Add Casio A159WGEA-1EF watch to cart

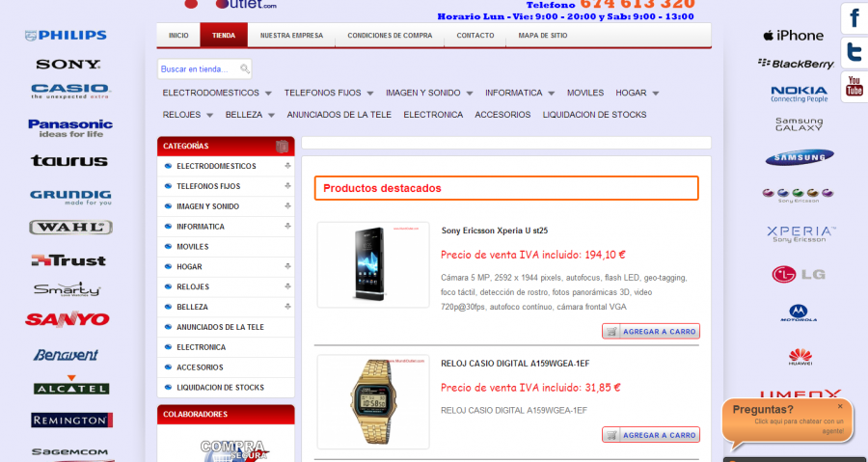pos(651,435)
